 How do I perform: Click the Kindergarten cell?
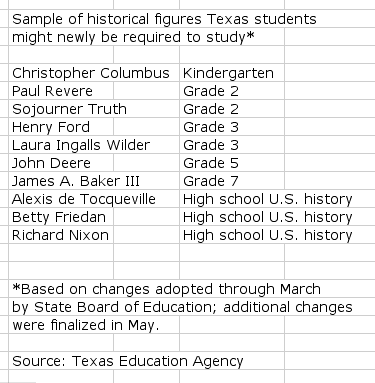tap(232, 73)
